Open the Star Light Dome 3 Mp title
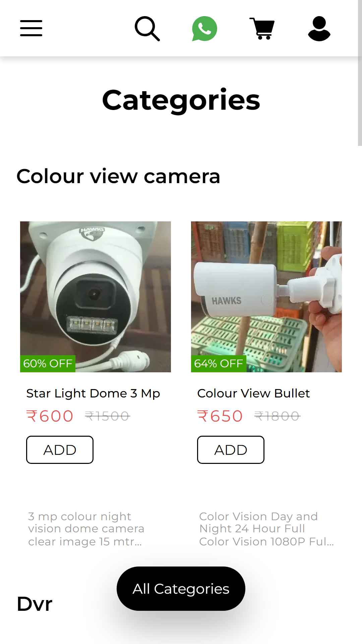This screenshot has height=644, width=362. (93, 393)
